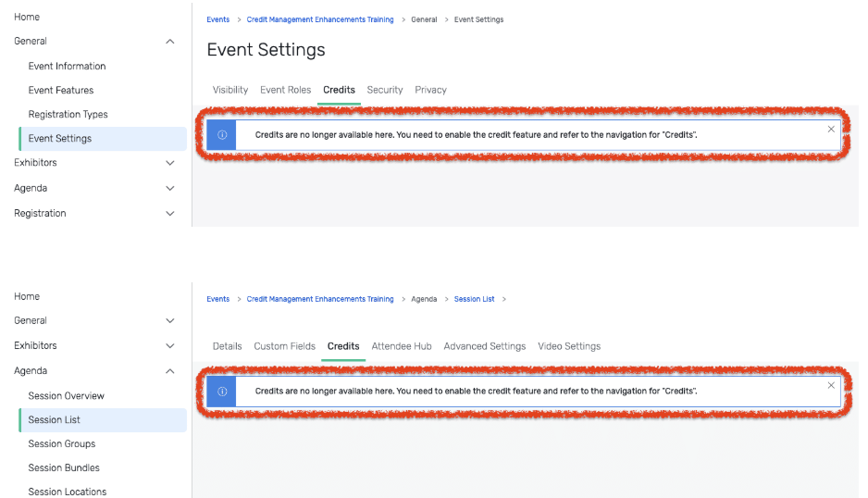Expand Registration section in sidebar

[170, 213]
